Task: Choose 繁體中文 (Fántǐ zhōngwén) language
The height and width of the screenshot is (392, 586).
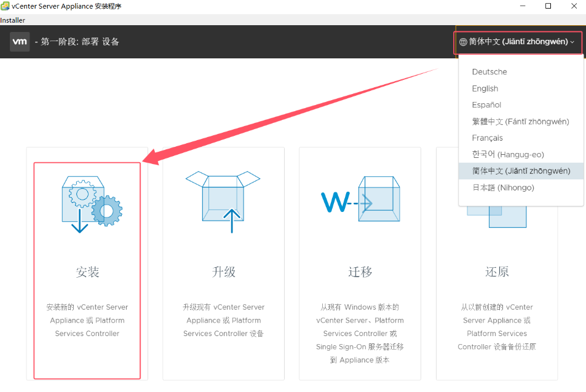Action: (520, 121)
